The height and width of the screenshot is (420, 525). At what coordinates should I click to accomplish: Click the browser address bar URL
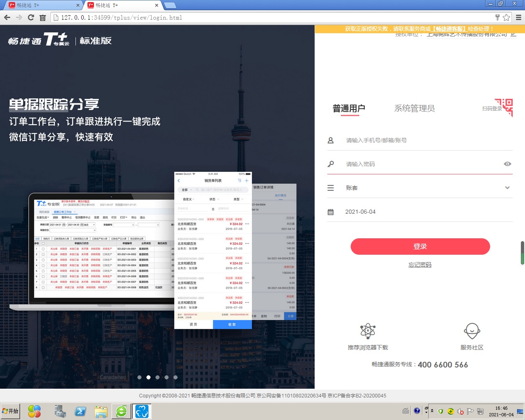point(121,18)
